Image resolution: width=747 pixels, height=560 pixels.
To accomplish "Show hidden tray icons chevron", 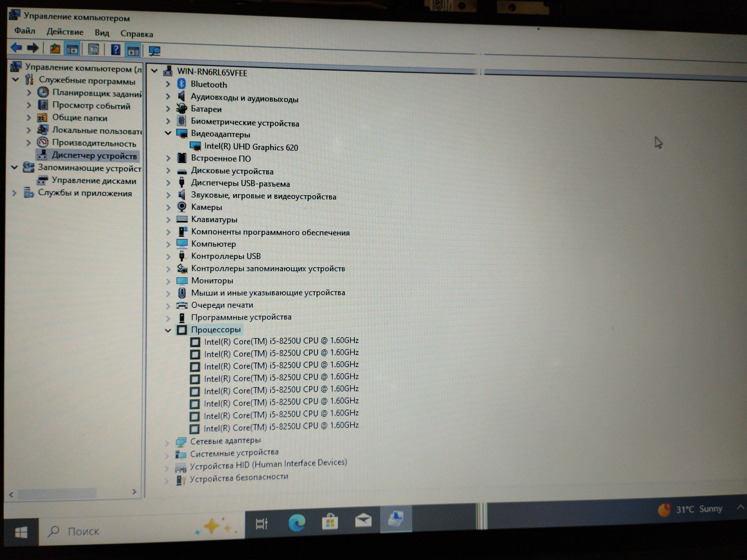I will [740, 507].
